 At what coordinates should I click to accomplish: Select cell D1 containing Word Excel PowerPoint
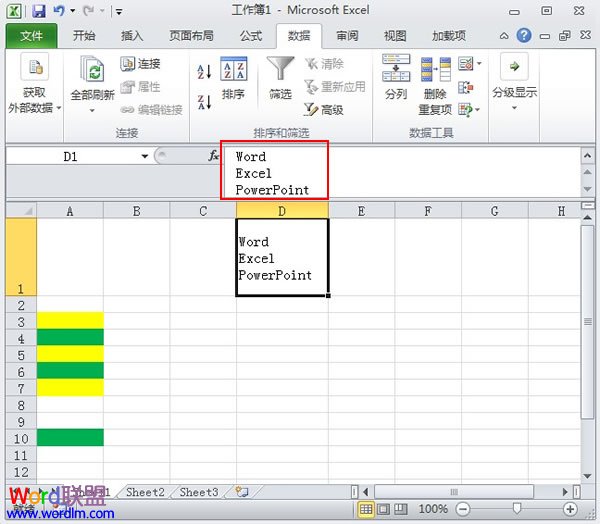pyautogui.click(x=282, y=257)
